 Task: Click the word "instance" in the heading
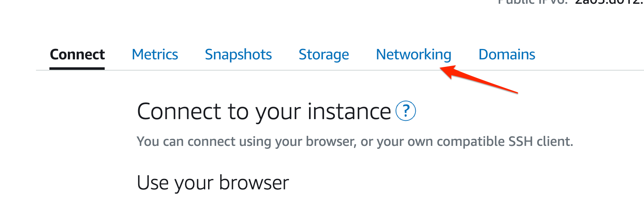pyautogui.click(x=349, y=112)
